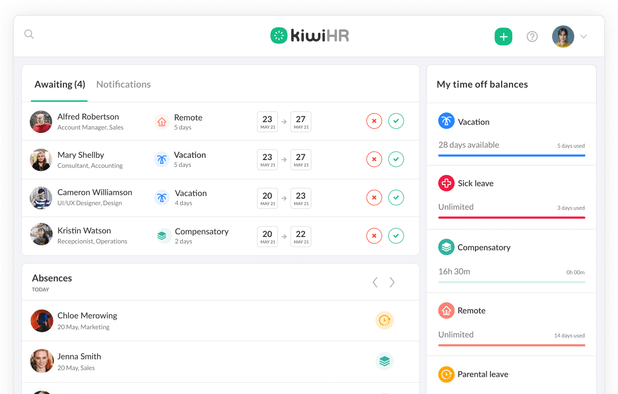Open Cameron Williamson's name link
This screenshot has height=394, width=618.
point(95,192)
